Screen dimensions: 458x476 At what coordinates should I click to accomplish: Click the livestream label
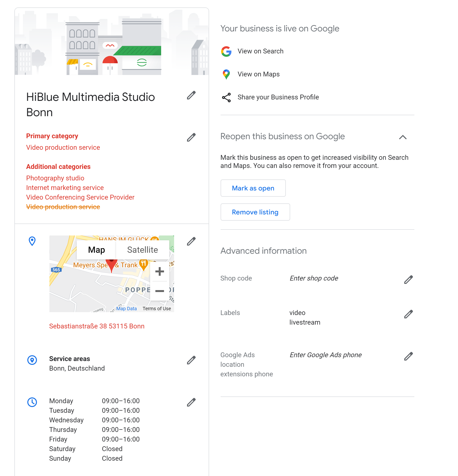point(305,322)
